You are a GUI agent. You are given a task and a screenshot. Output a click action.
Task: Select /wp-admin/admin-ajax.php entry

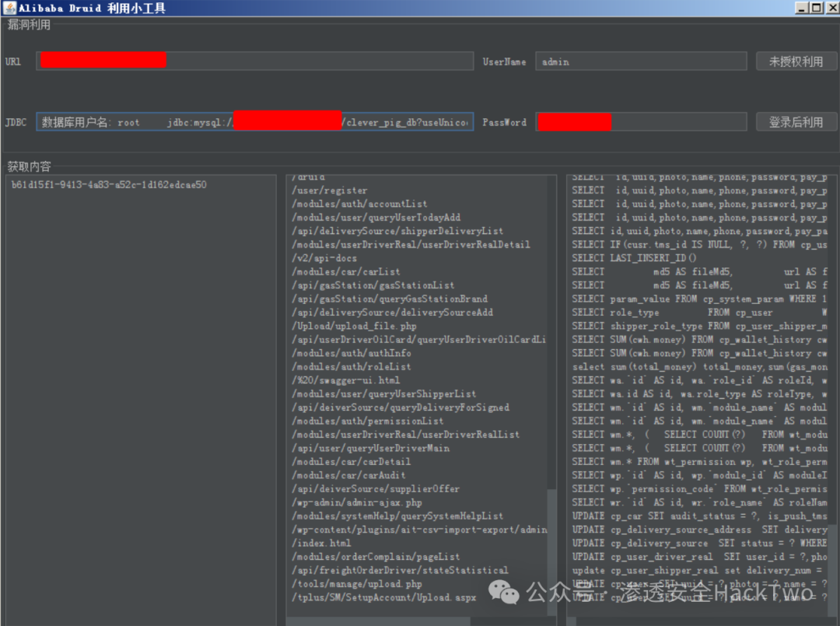pyautogui.click(x=357, y=503)
